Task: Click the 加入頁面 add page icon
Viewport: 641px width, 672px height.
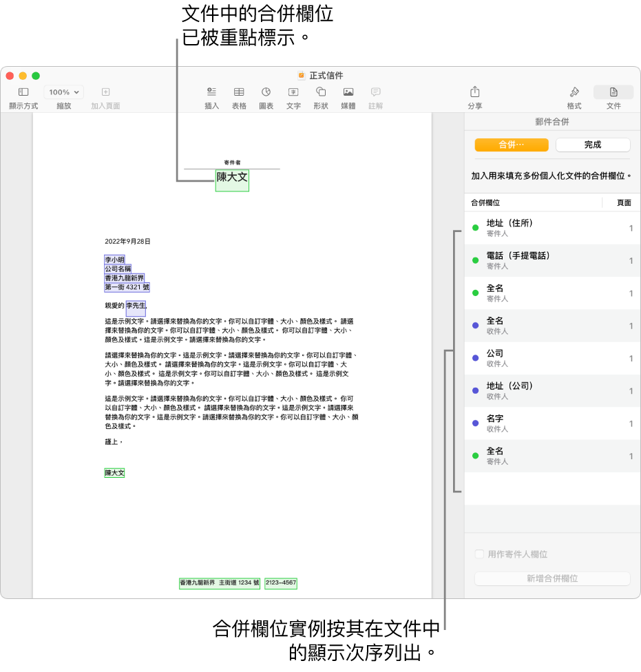Action: pos(105,92)
